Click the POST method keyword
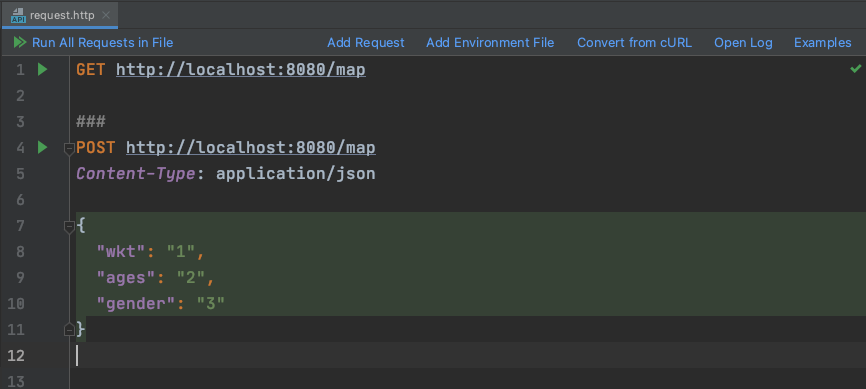 point(96,148)
